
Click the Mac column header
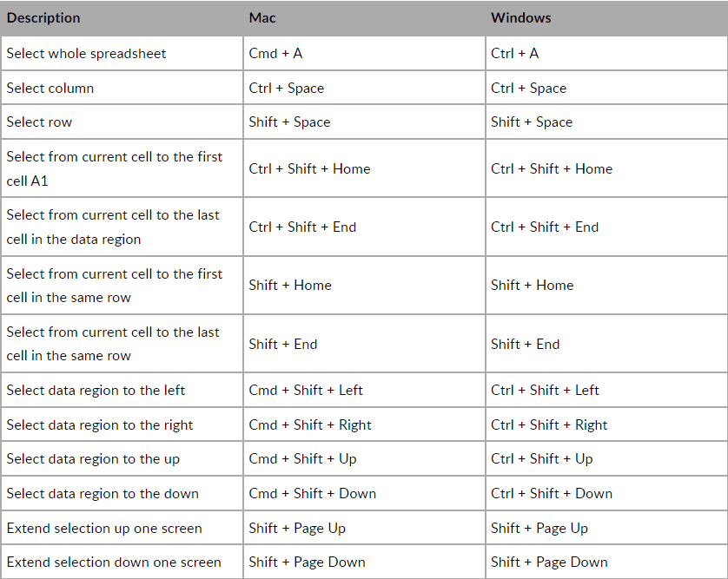(262, 17)
